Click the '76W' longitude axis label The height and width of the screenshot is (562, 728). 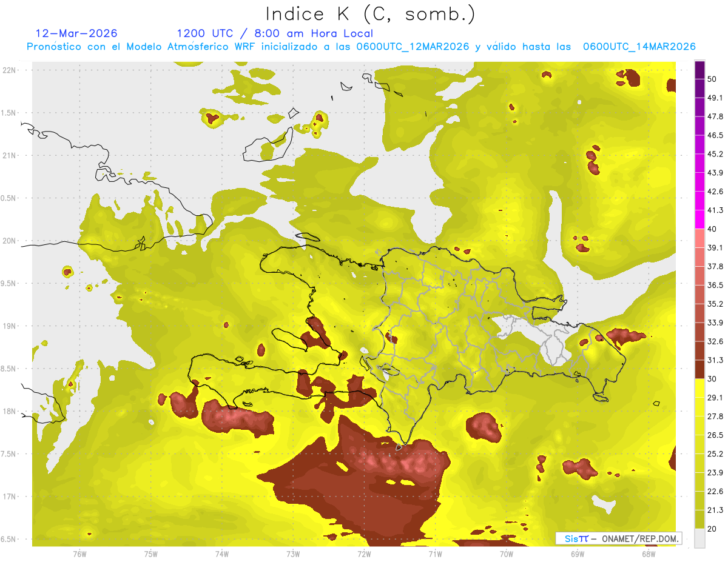click(x=79, y=554)
